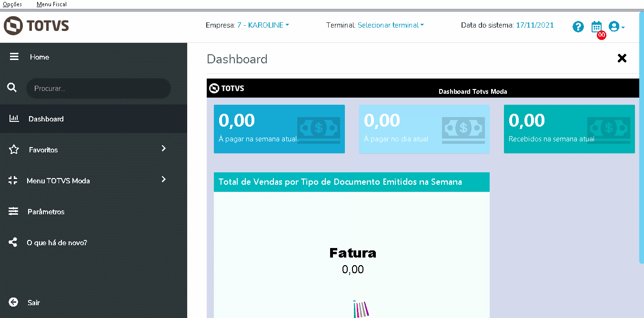This screenshot has width=644, height=318.
Task: Open the calendar notifications icon
Action: pyautogui.click(x=596, y=27)
